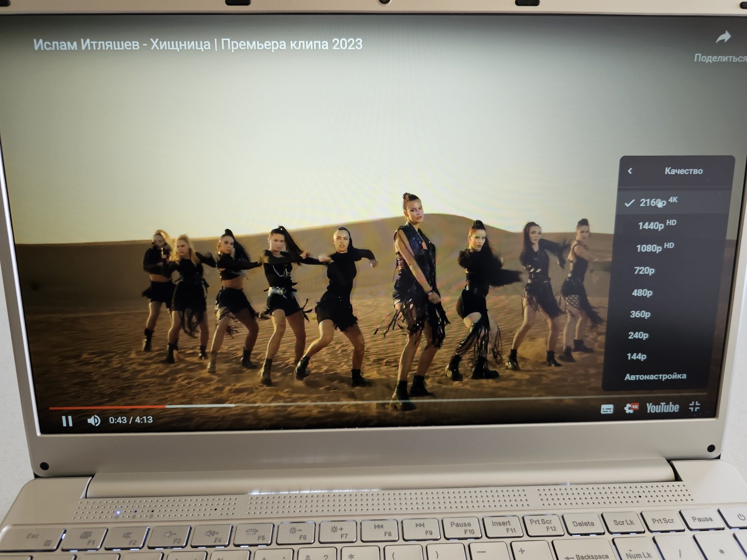Go back from the Качество menu
Viewport: 747px width, 560px height.
point(630,171)
